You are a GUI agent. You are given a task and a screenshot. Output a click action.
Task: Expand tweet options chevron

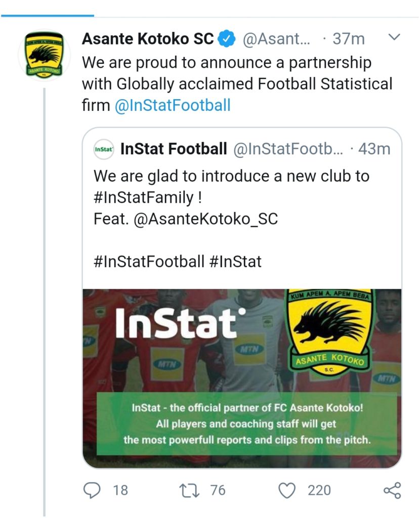coord(394,37)
